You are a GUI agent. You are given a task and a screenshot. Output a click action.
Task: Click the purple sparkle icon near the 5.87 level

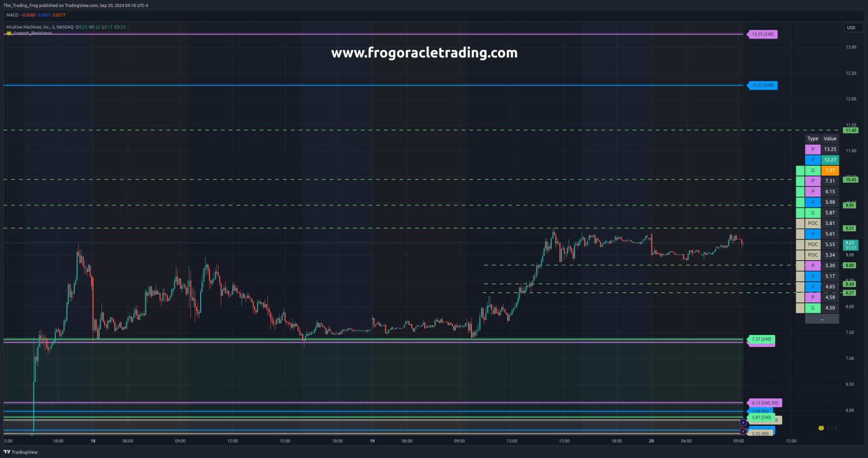[x=743, y=423]
